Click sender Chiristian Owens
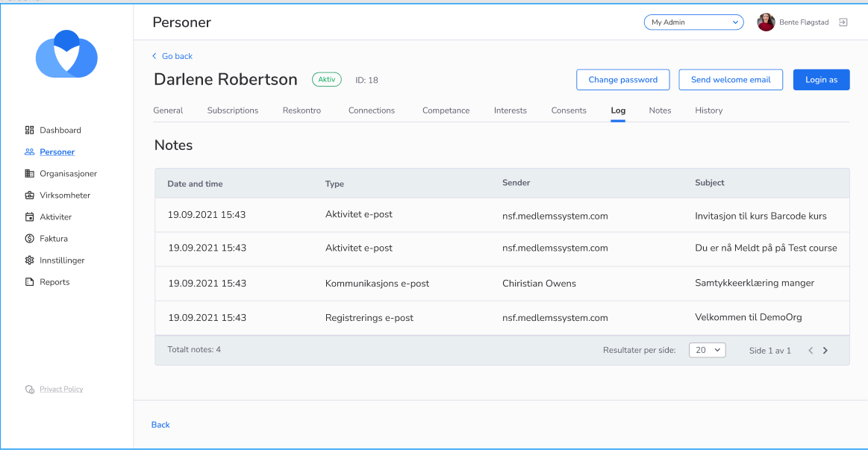The height and width of the screenshot is (450, 868). point(539,284)
